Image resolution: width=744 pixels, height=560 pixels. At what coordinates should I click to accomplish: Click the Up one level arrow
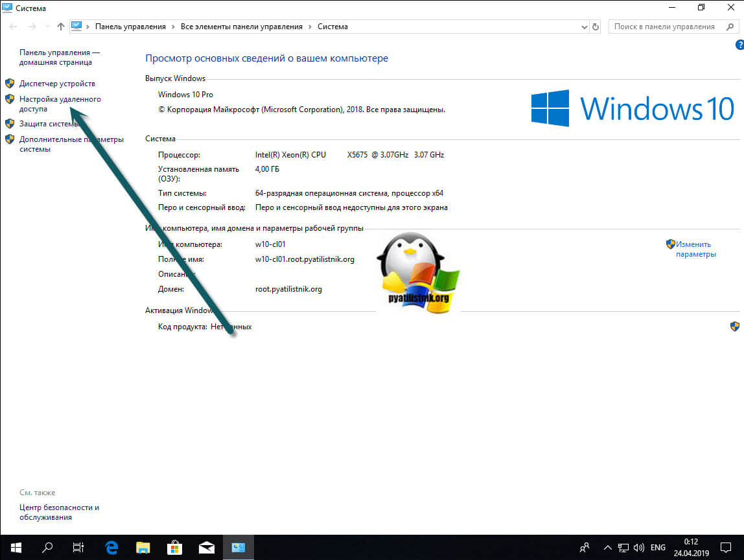coord(61,27)
